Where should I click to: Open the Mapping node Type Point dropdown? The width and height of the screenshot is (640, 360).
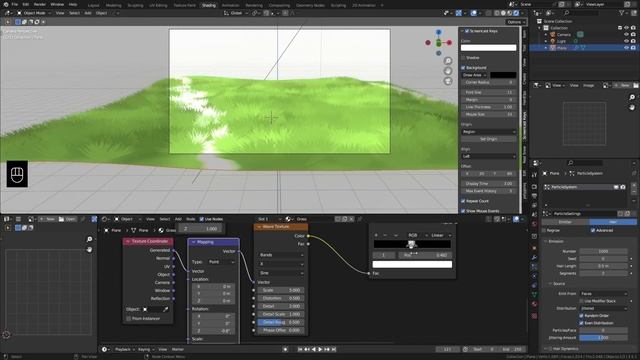coord(221,262)
